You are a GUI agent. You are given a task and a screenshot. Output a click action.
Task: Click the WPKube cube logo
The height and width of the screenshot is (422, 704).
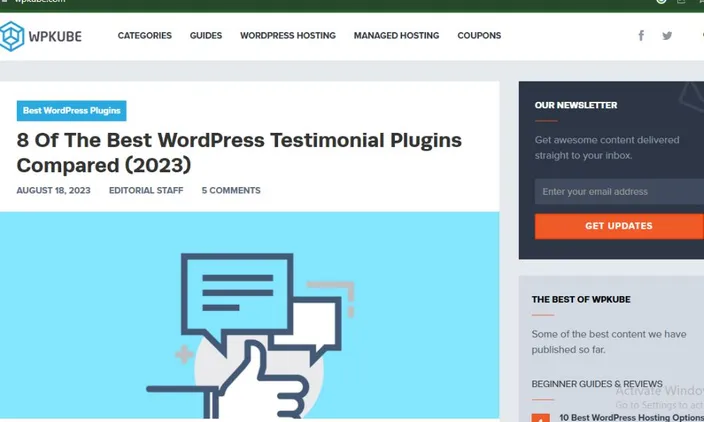click(x=11, y=36)
